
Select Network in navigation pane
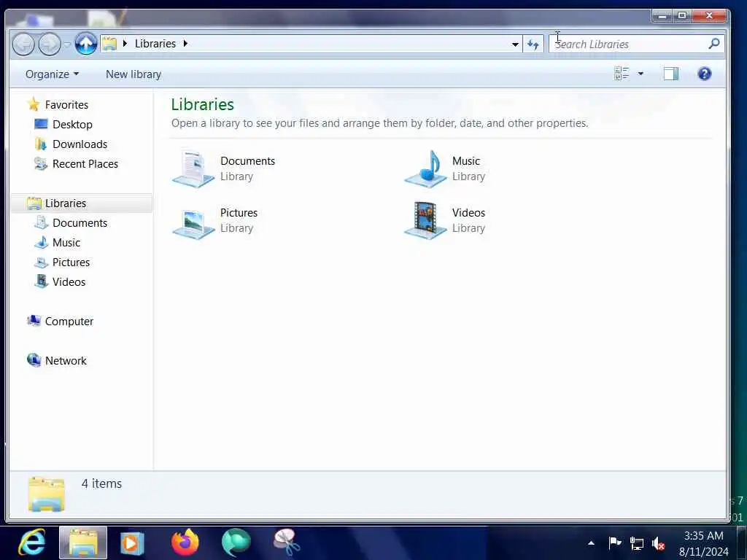coord(65,360)
